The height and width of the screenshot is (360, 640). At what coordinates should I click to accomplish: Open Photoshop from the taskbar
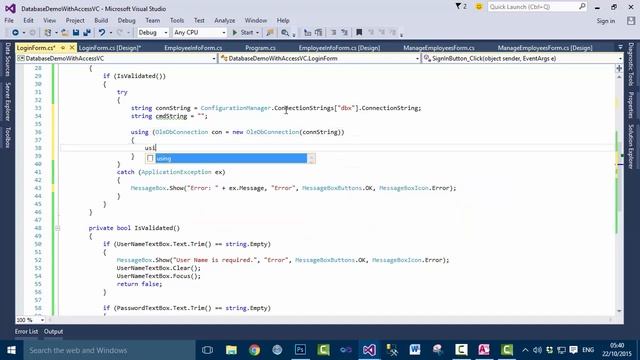[300, 350]
